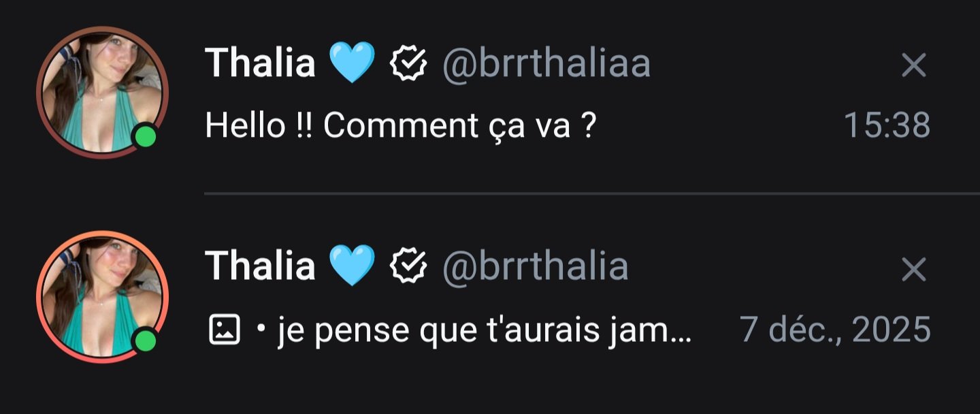Click the divider line between the two conversations
This screenshot has height=414, width=980.
pos(591,194)
